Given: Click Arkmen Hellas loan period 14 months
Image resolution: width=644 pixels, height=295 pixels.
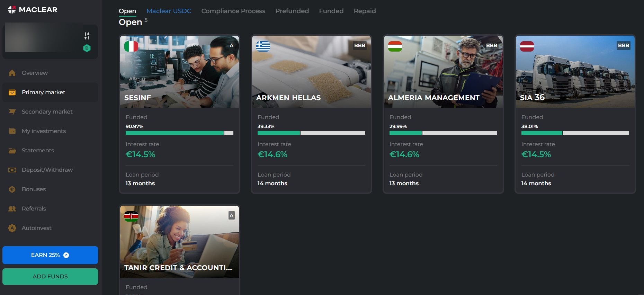Looking at the screenshot, I should pyautogui.click(x=272, y=183).
